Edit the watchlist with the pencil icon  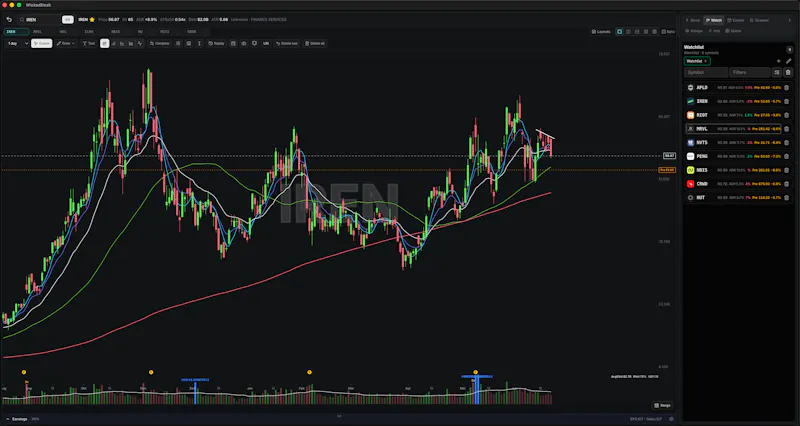point(788,61)
